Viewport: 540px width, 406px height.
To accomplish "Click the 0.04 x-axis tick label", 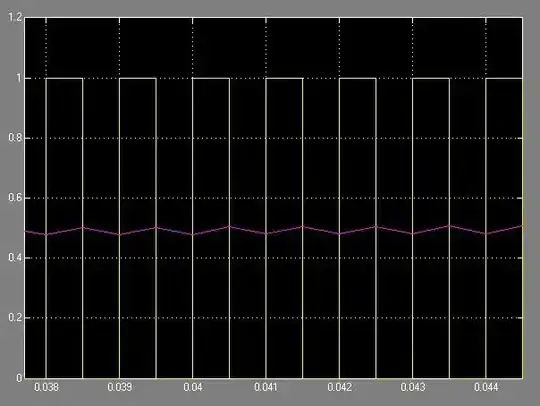I will coord(193,387).
